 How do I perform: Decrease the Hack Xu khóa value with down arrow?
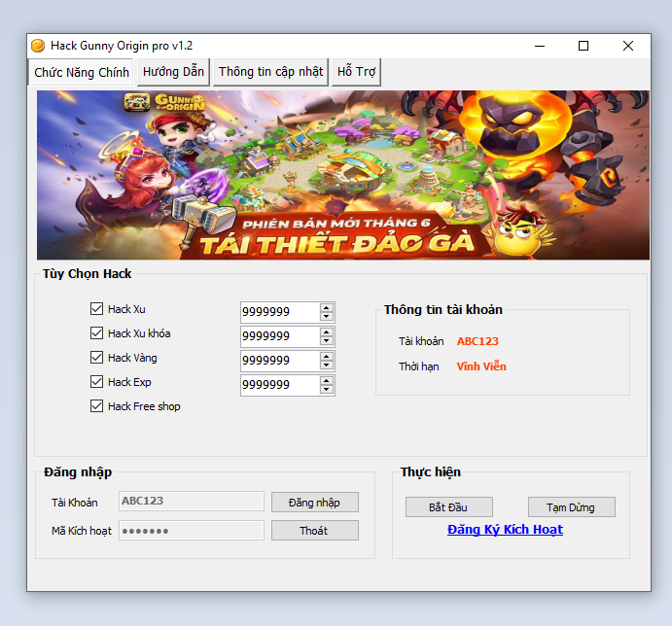coord(327,341)
